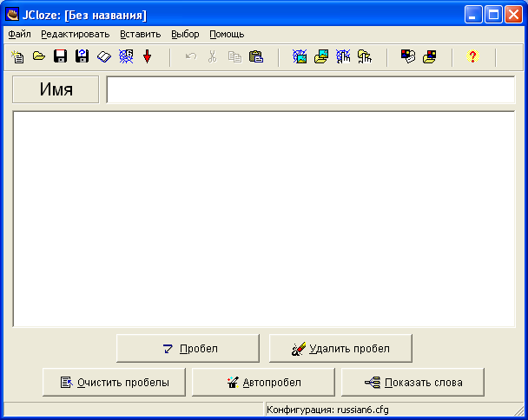Open the configure output icon with colored squares

(408, 56)
